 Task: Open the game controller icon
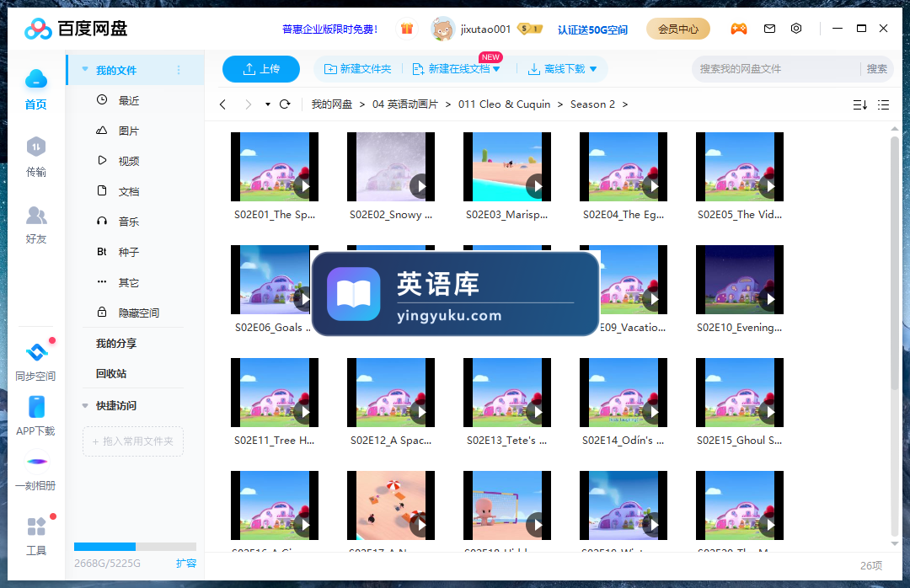(x=739, y=29)
